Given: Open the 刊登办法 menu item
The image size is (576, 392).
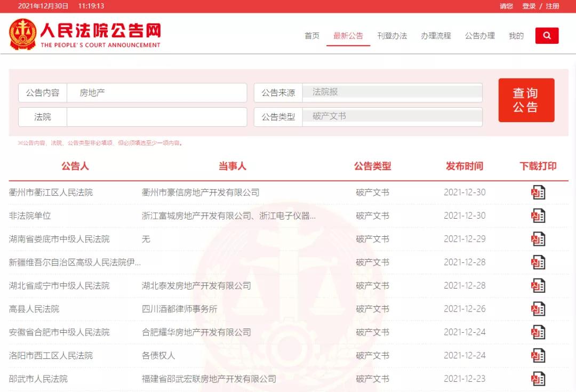Looking at the screenshot, I should click(392, 36).
